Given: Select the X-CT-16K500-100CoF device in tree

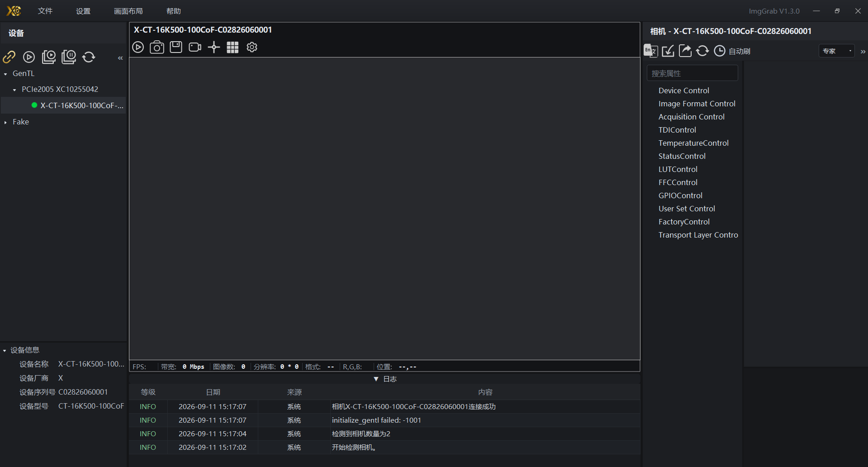Looking at the screenshot, I should (x=64, y=105).
